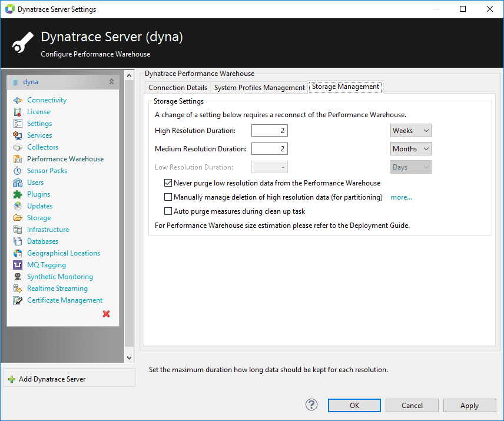The image size is (504, 421).
Task: Click the green Plugins puzzle icon
Action: (18, 194)
